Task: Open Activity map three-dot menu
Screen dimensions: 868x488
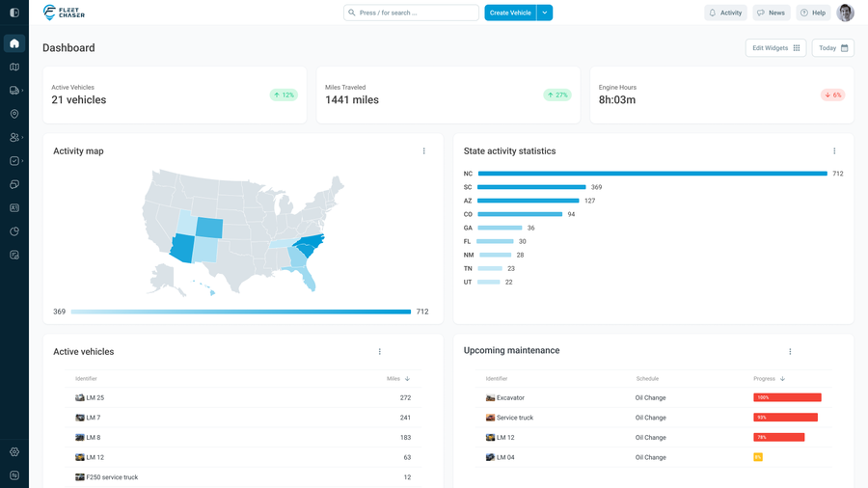Action: (423, 151)
